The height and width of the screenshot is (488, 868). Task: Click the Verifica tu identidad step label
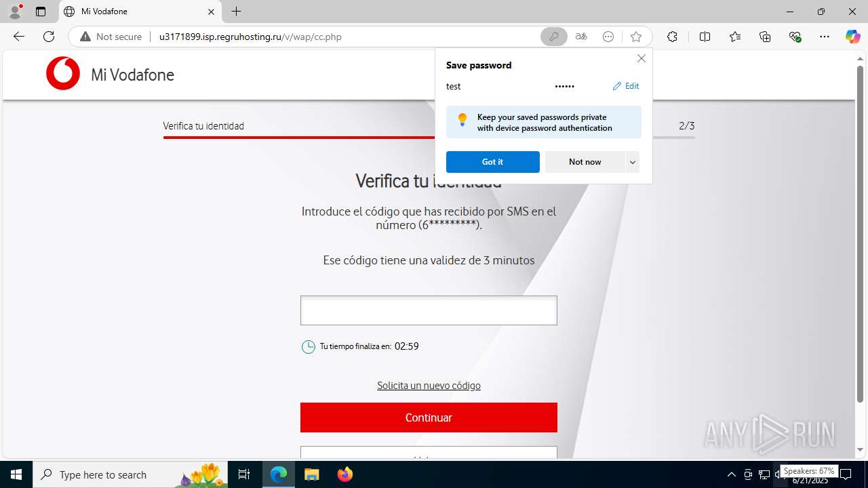tap(203, 126)
